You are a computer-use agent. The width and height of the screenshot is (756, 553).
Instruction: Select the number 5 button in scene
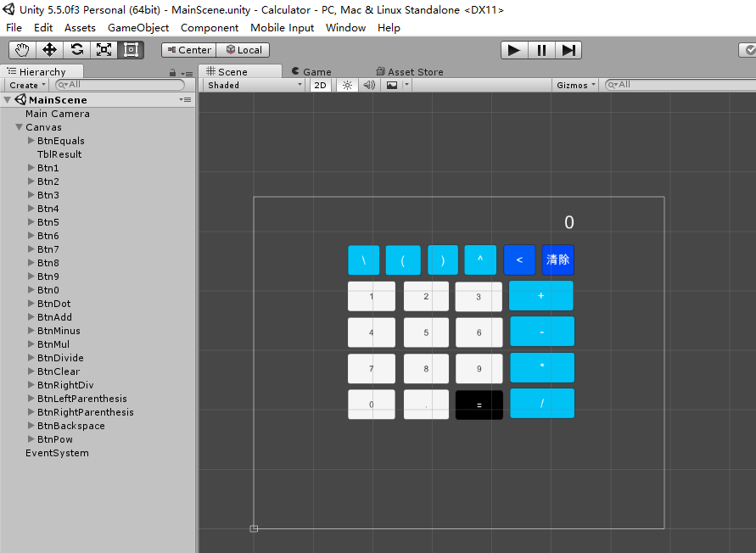pos(426,332)
